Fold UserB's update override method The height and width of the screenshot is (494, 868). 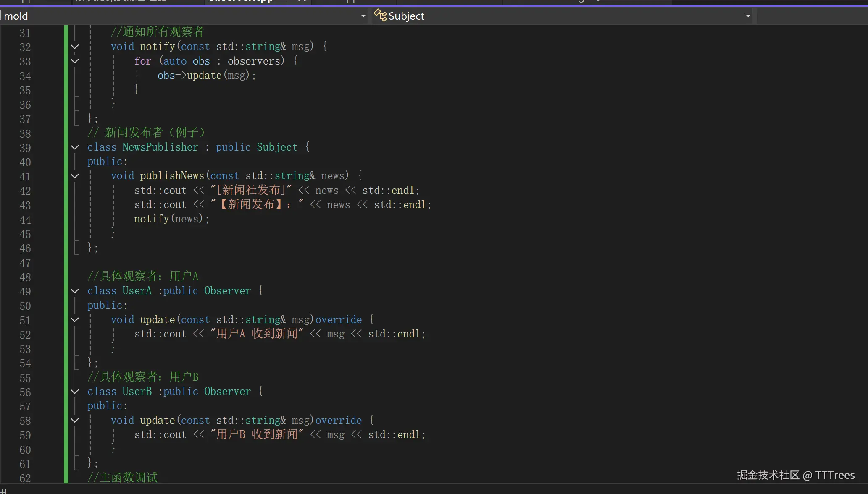coord(75,420)
